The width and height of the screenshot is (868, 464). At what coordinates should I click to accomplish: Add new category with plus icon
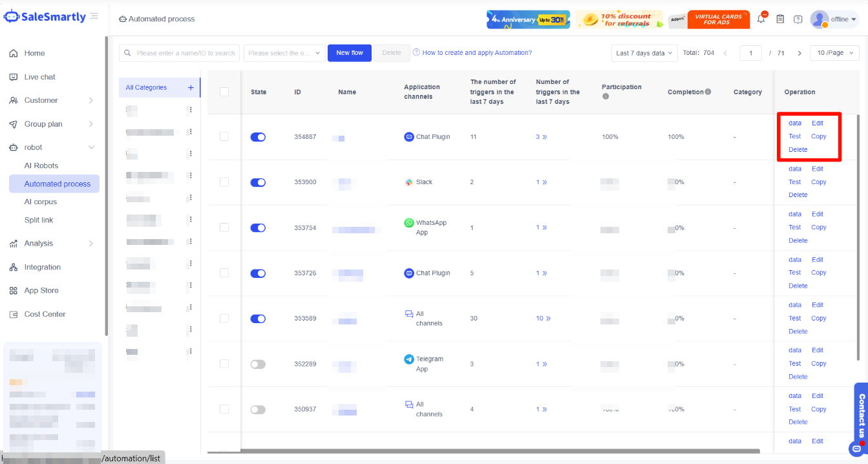191,88
